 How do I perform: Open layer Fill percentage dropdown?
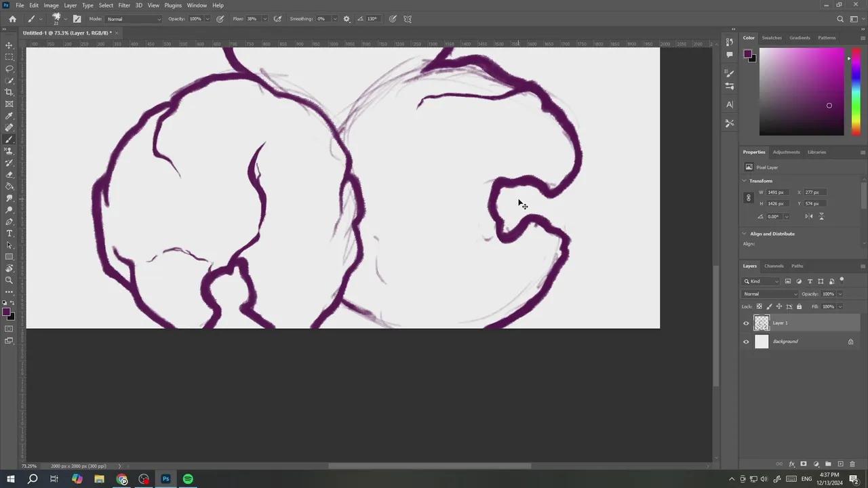(x=840, y=306)
